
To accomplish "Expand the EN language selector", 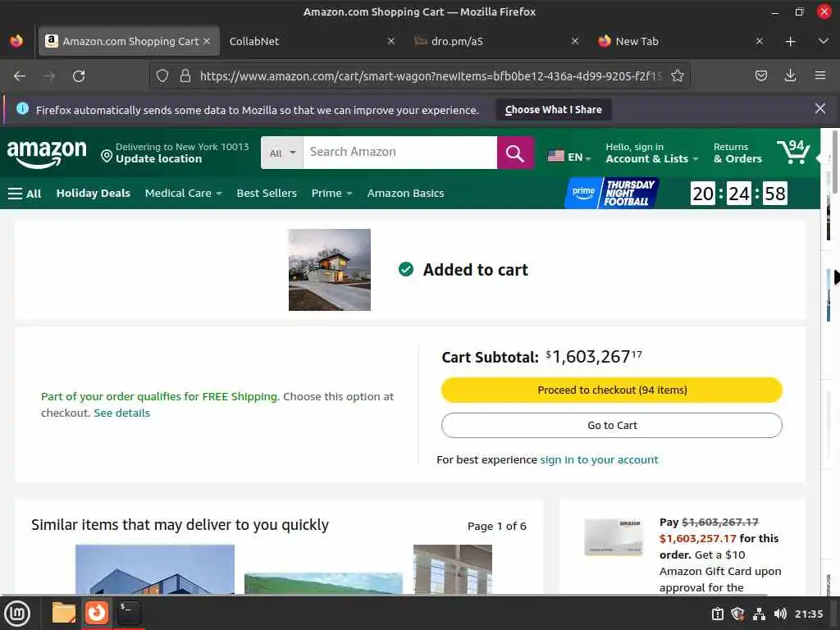I will [x=569, y=157].
